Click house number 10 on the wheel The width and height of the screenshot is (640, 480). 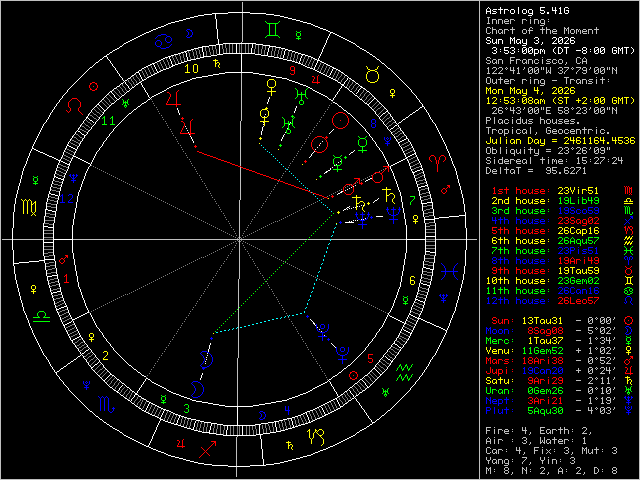pyautogui.click(x=191, y=69)
